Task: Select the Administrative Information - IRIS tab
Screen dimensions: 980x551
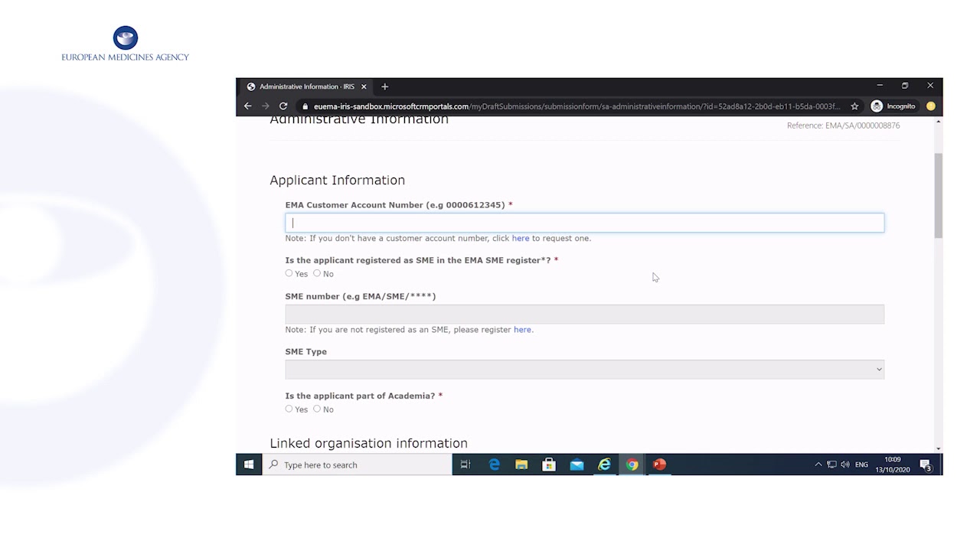Action: coord(306,86)
